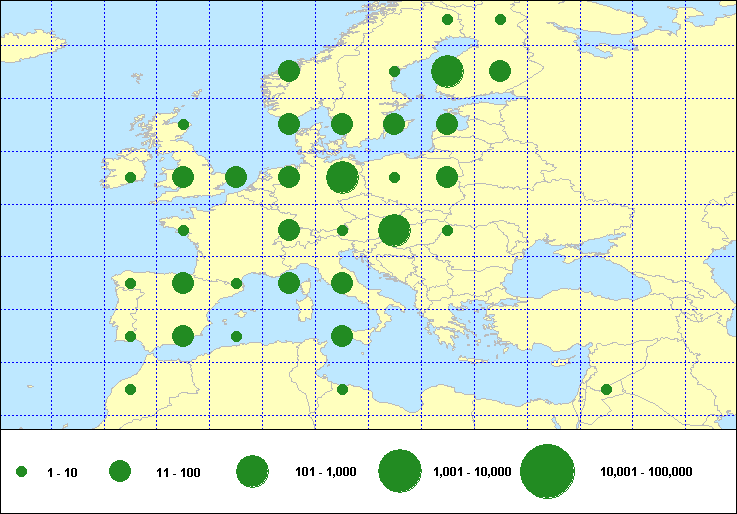Select the 11 - 100 legend circle

pyautogui.click(x=120, y=472)
